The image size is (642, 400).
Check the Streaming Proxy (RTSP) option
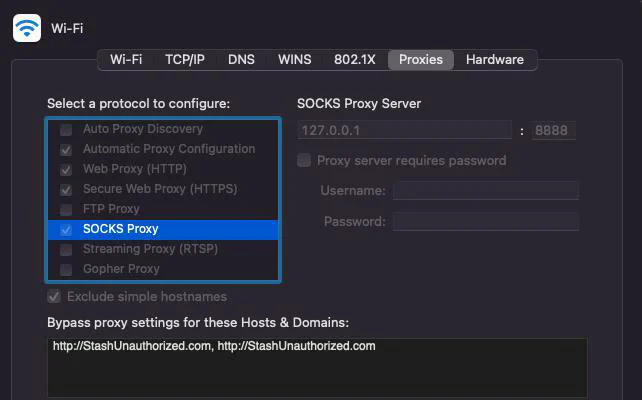(66, 249)
